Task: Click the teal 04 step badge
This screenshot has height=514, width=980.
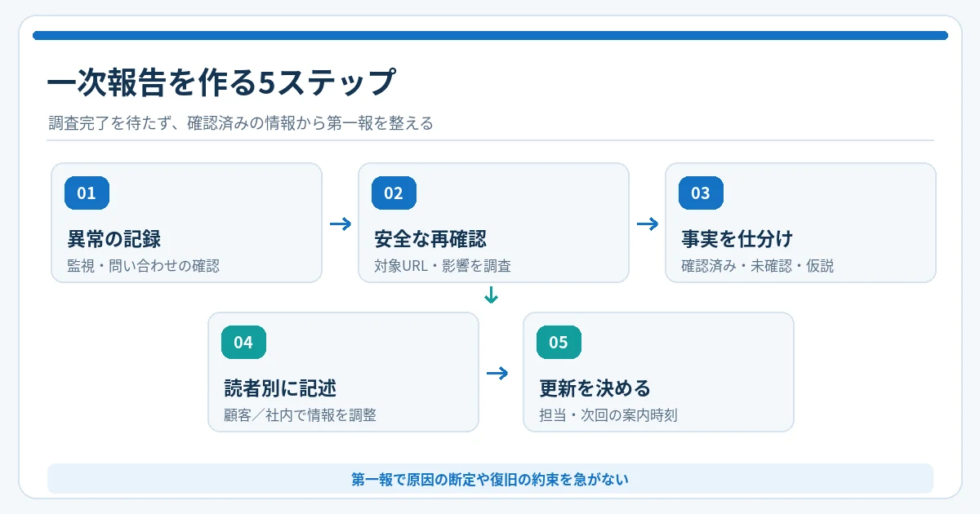Action: [x=243, y=343]
